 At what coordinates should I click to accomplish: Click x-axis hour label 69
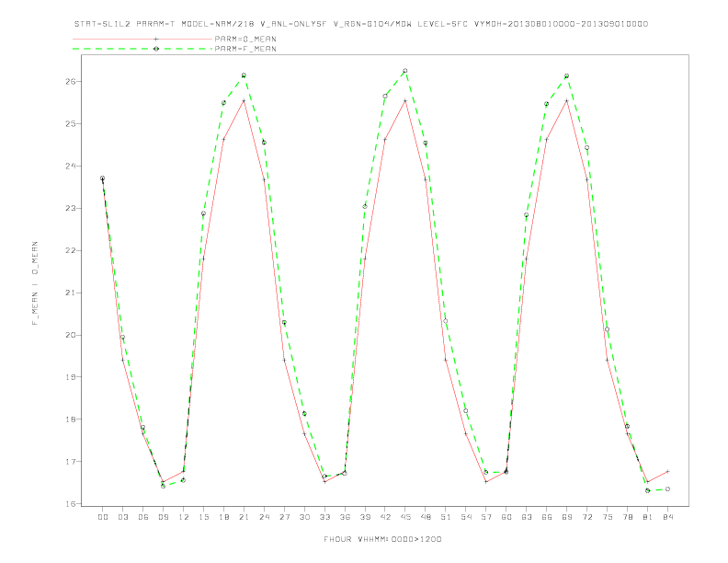567,517
